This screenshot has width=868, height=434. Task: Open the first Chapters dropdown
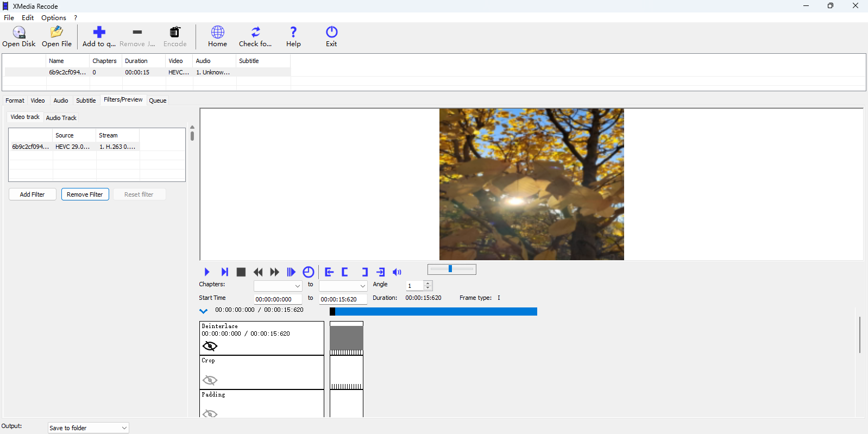(278, 286)
